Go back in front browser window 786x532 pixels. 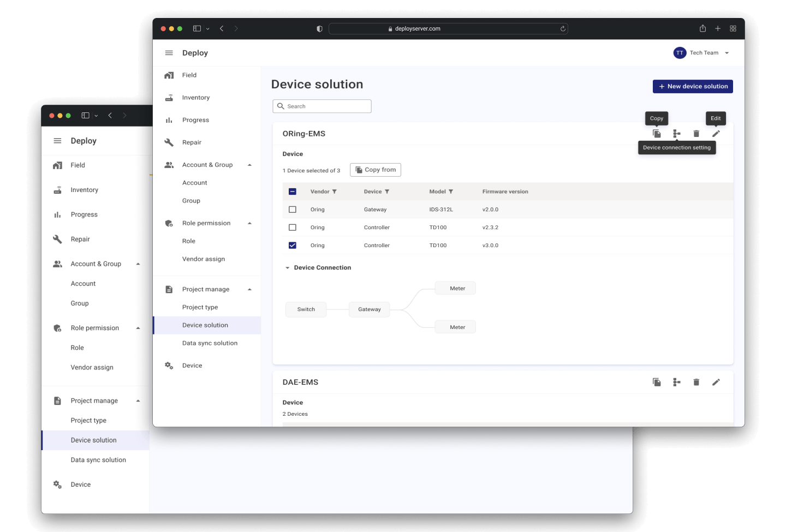(x=222, y=28)
